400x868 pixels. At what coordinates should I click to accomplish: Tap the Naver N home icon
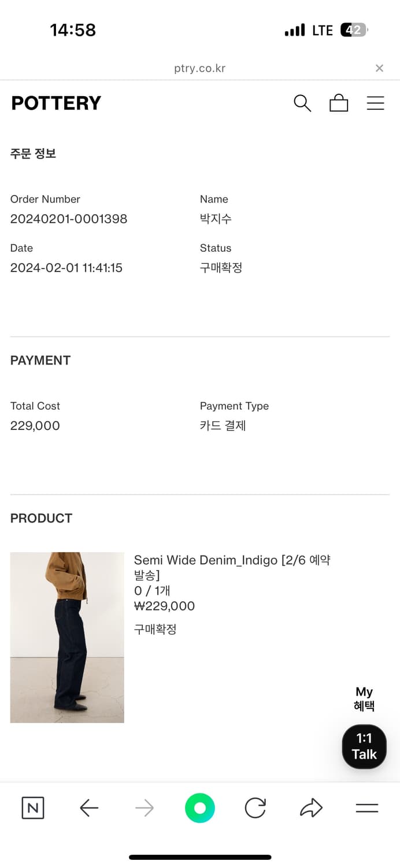pos(33,808)
